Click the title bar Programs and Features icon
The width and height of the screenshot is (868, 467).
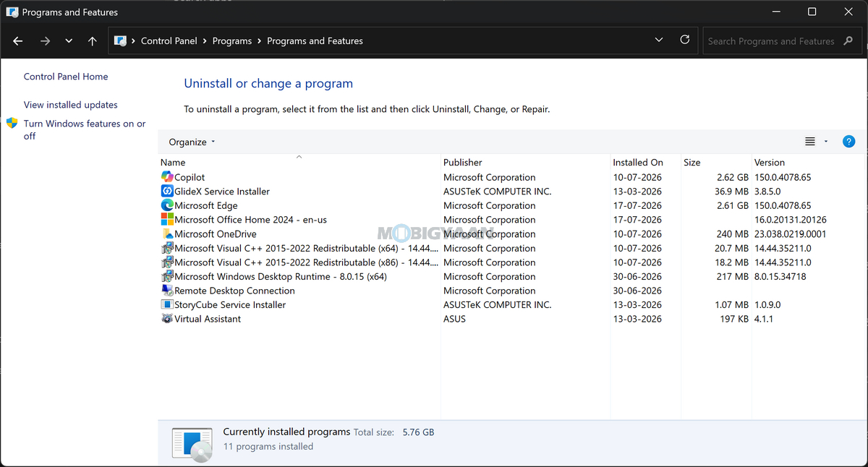coord(12,12)
